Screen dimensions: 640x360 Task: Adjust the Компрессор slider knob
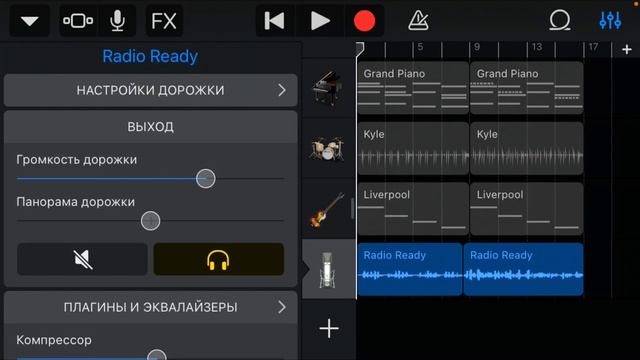tap(157, 356)
